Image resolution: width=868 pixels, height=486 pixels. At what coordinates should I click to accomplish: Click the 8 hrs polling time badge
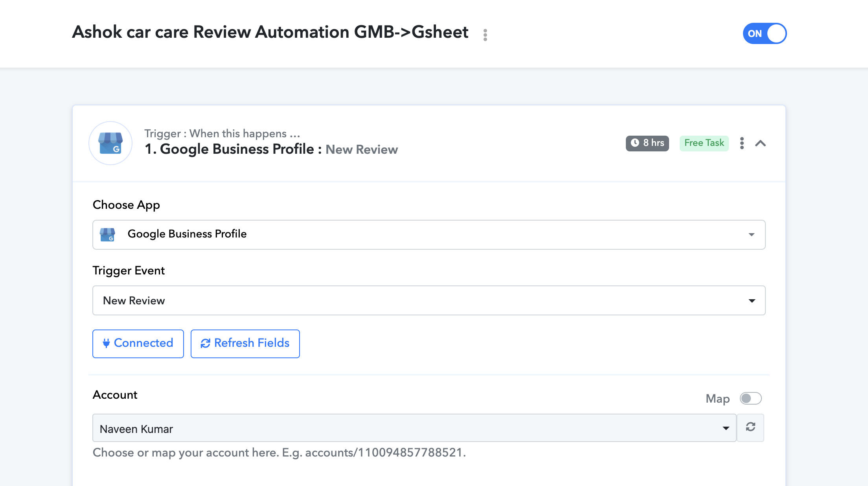coord(647,143)
